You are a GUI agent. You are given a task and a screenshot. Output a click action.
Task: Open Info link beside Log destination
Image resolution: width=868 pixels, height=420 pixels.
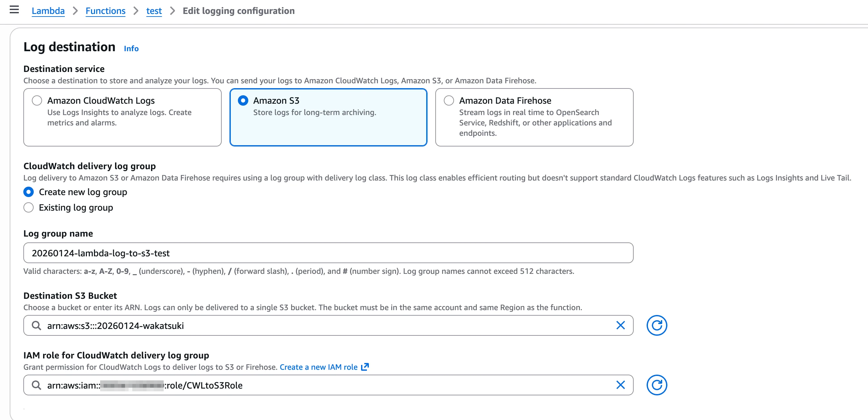click(x=131, y=49)
